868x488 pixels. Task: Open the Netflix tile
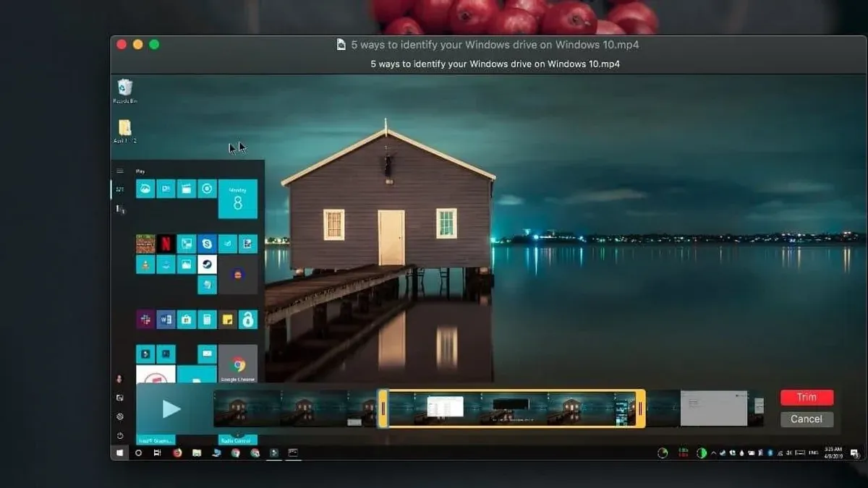tap(166, 244)
